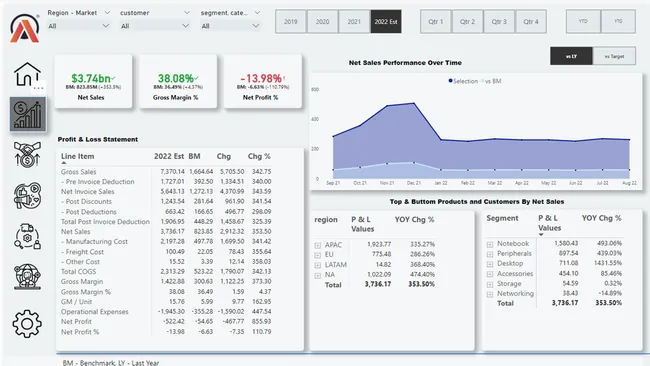Screen dimensions: 650x366
Task: Select the 2019 year button
Action: (291, 22)
